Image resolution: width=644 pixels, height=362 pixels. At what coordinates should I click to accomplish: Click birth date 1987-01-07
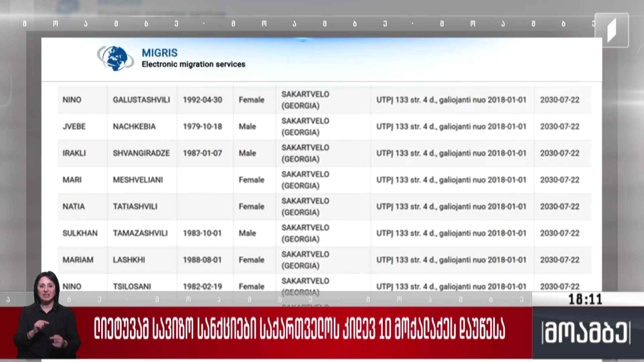pos(202,153)
